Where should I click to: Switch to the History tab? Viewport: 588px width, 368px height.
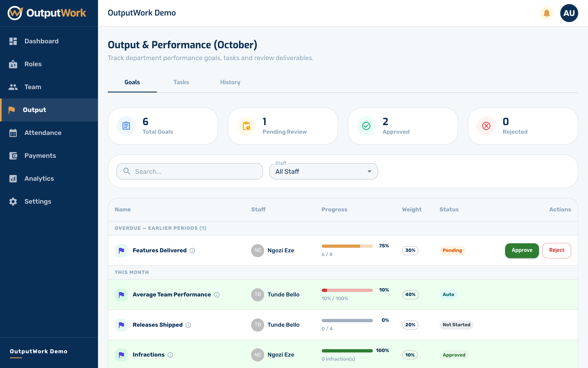point(230,82)
